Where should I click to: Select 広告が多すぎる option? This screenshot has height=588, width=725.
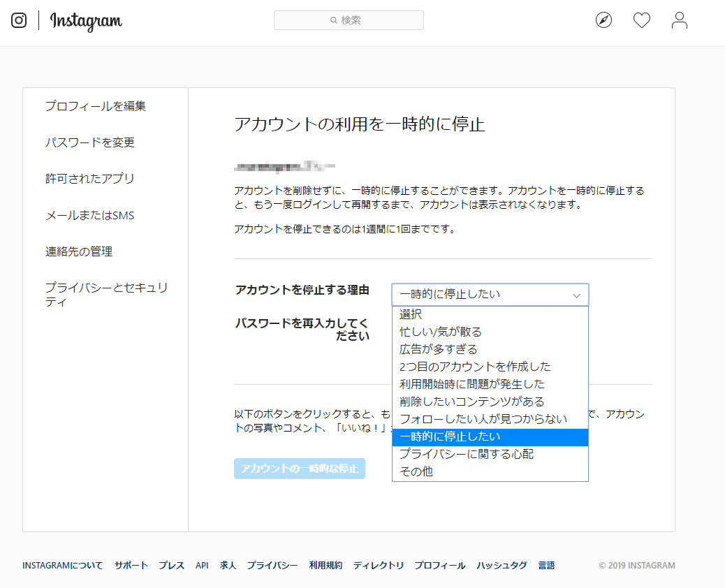490,349
